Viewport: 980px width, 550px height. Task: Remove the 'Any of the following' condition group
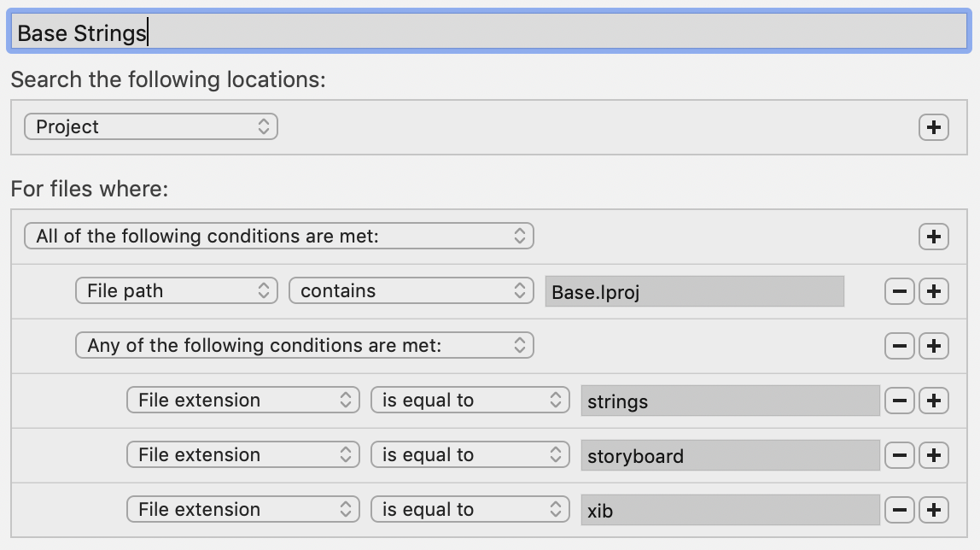899,345
